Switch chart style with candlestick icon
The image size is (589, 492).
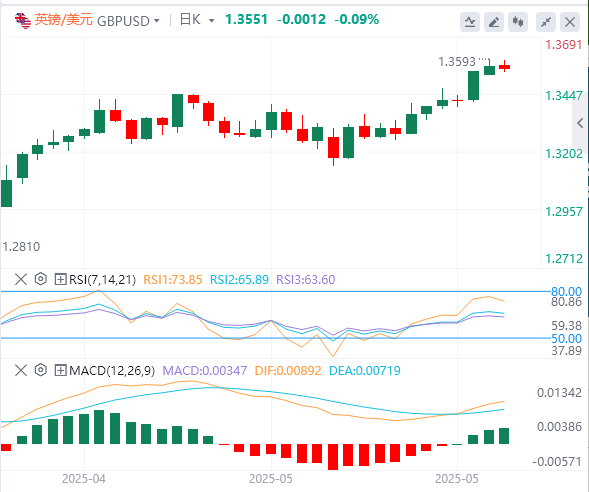click(518, 22)
